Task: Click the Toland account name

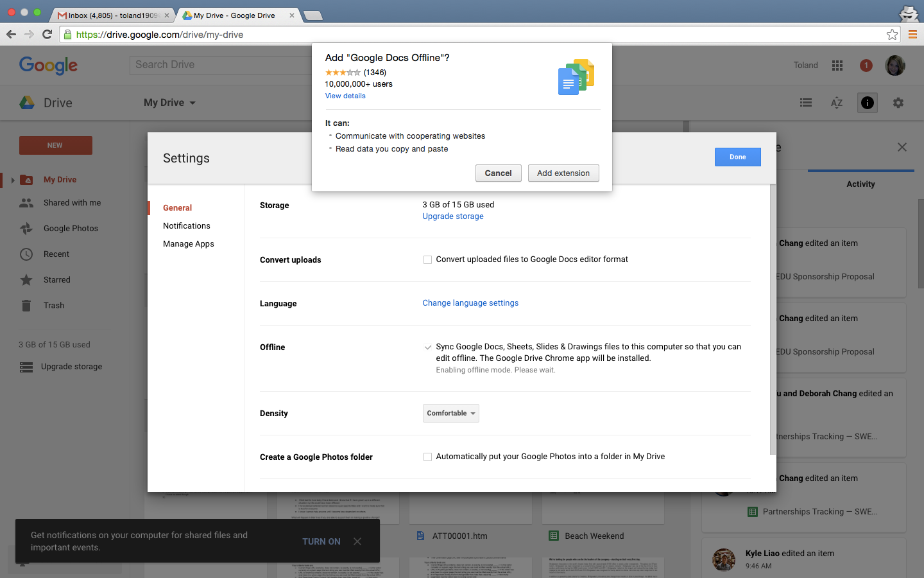Action: 805,66
